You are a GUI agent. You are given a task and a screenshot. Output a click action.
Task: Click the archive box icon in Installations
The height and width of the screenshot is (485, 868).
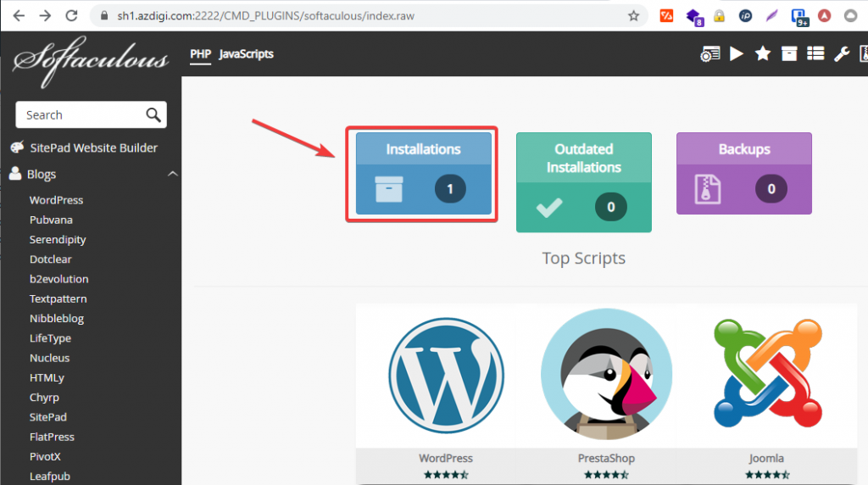[388, 189]
